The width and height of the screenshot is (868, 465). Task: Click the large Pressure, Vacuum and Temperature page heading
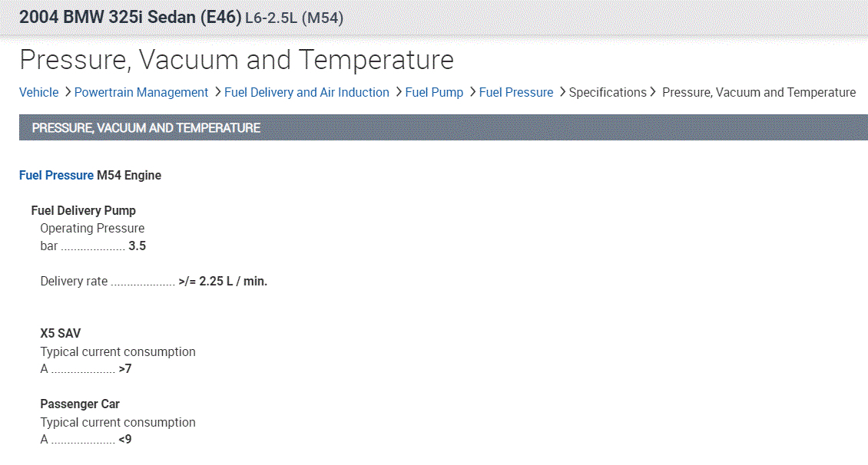(237, 59)
